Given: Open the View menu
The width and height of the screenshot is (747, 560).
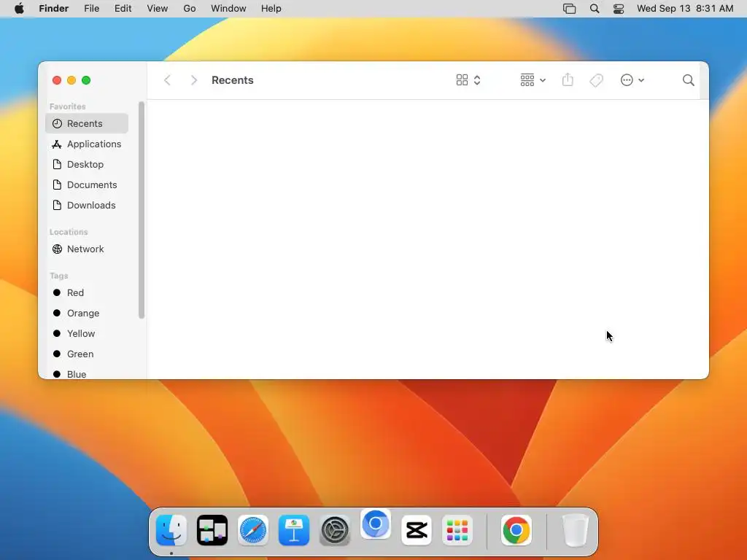Looking at the screenshot, I should (158, 9).
